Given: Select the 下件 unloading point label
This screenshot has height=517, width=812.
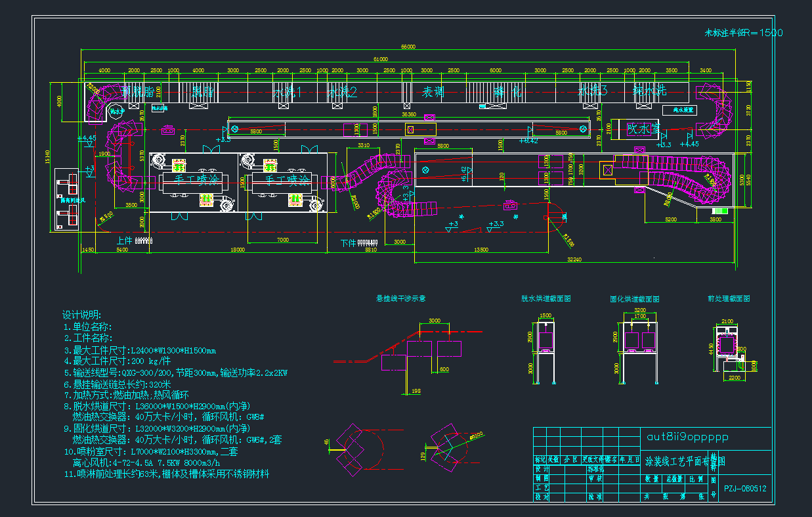Looking at the screenshot, I should point(349,243).
